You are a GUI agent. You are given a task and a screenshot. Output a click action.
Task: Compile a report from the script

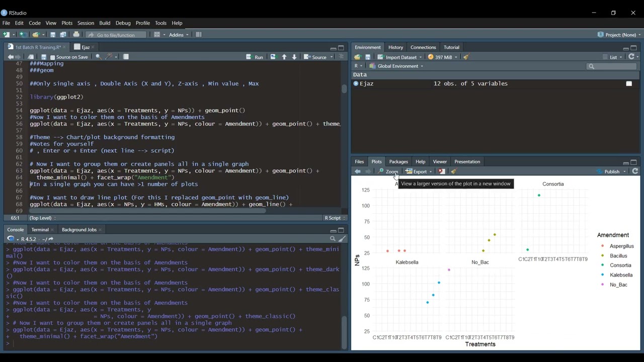click(126, 57)
